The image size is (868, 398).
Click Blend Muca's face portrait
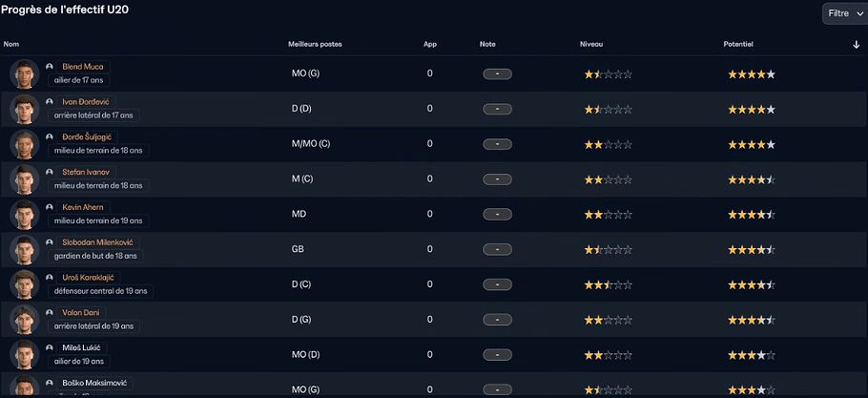(x=25, y=73)
